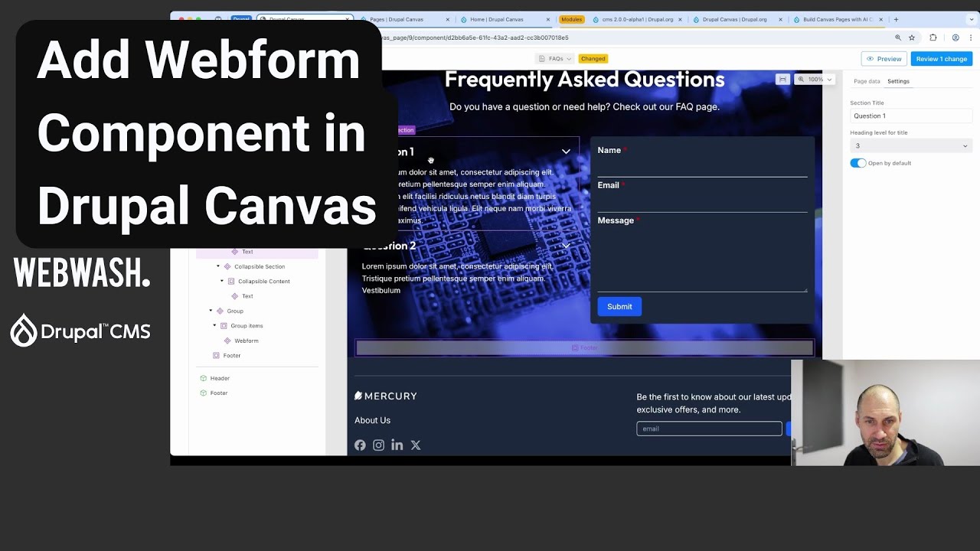Click the Name field in the webform

pos(702,168)
